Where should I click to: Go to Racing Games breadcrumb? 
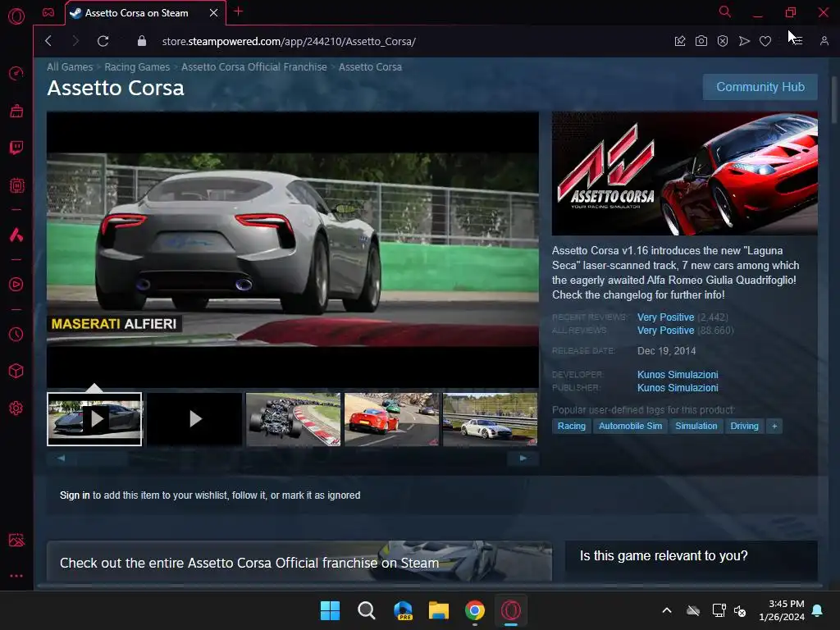pyautogui.click(x=137, y=67)
